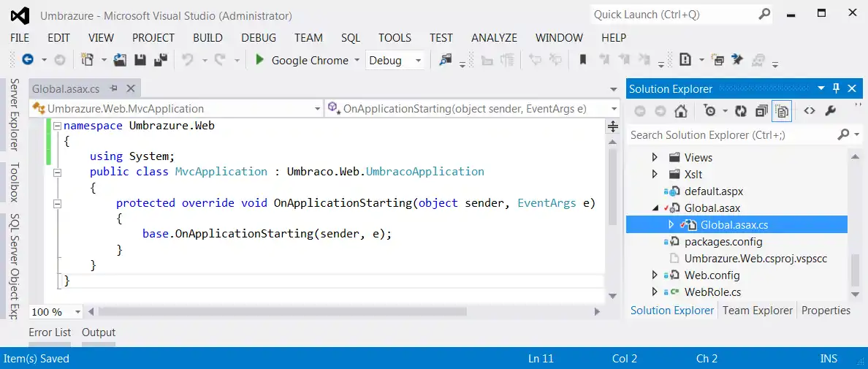868x369 pixels.
Task: Open the Server Explorer side tab
Action: (15, 115)
